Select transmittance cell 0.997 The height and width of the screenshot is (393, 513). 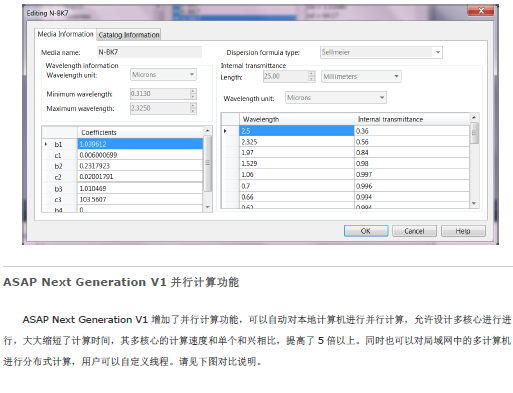tap(412, 174)
